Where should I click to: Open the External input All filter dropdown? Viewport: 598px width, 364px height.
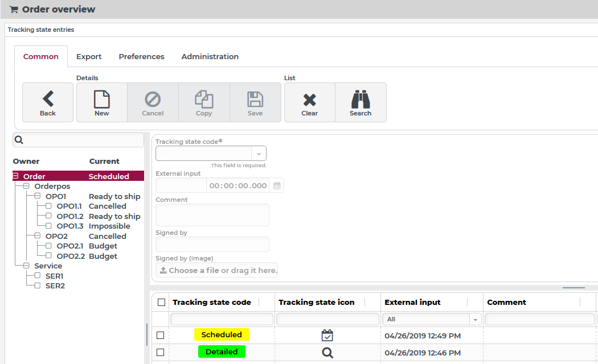[475, 320]
